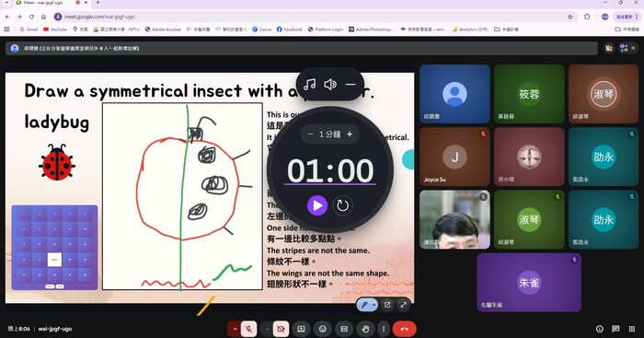This screenshot has width=644, height=338.
Task: Expand video settings arrow beside camera
Action: pyautogui.click(x=267, y=329)
